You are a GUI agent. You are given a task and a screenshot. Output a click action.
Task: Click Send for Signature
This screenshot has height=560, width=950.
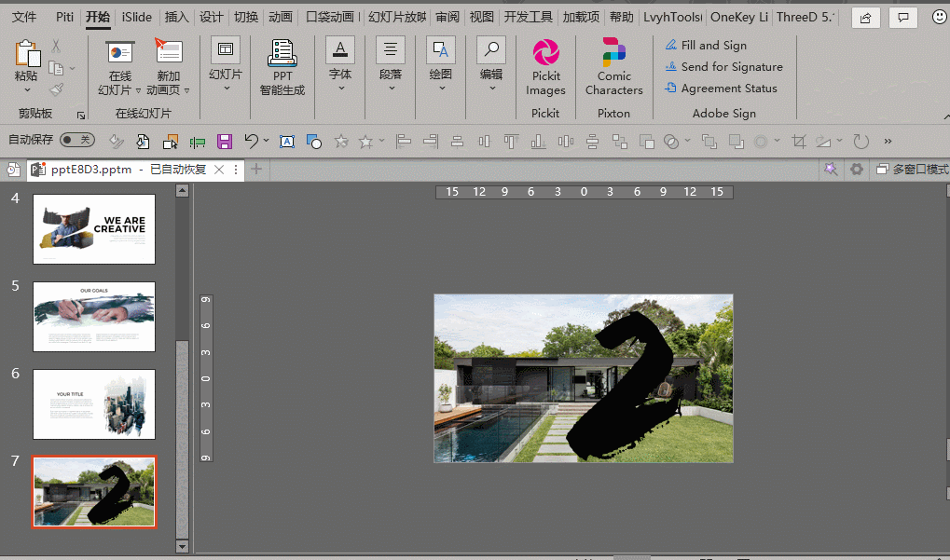coord(723,66)
